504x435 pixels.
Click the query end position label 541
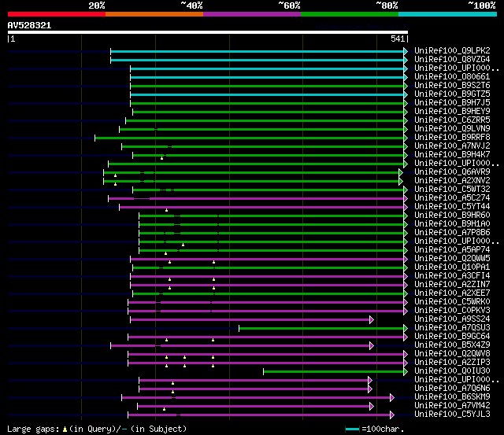click(398, 39)
